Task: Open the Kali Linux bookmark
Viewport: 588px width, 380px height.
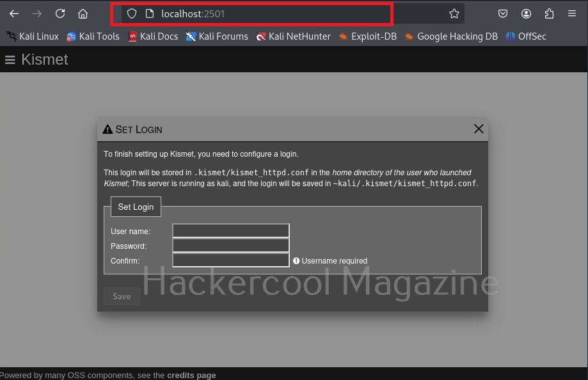Action: 33,36
